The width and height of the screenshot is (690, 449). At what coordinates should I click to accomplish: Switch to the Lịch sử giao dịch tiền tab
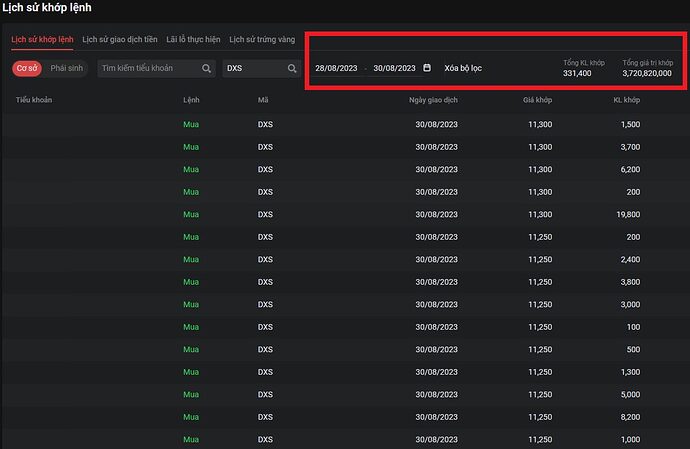[120, 39]
